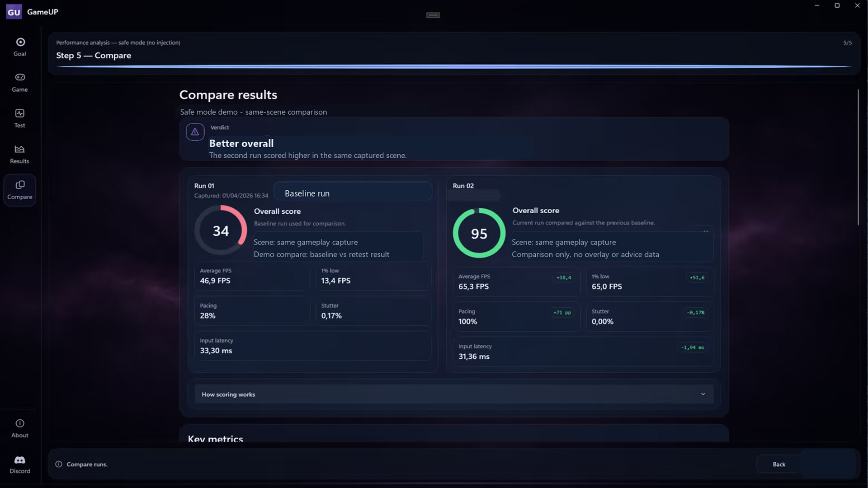The width and height of the screenshot is (868, 488).
Task: Click the Run 01 score gauge 34
Action: tap(221, 230)
